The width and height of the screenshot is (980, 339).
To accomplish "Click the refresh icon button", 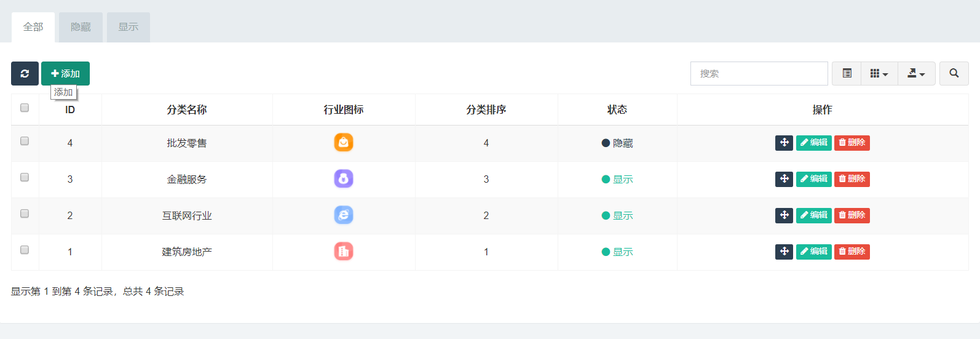I will pos(25,73).
